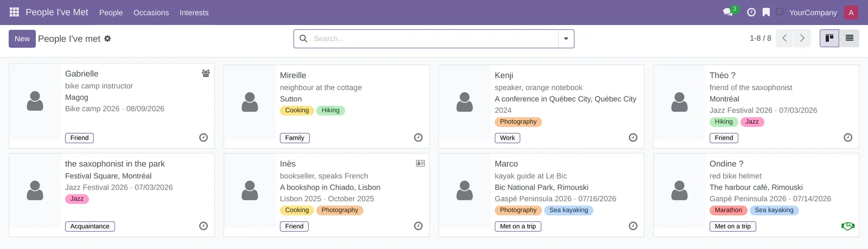
Task: Switch to kanban view
Action: point(829,39)
